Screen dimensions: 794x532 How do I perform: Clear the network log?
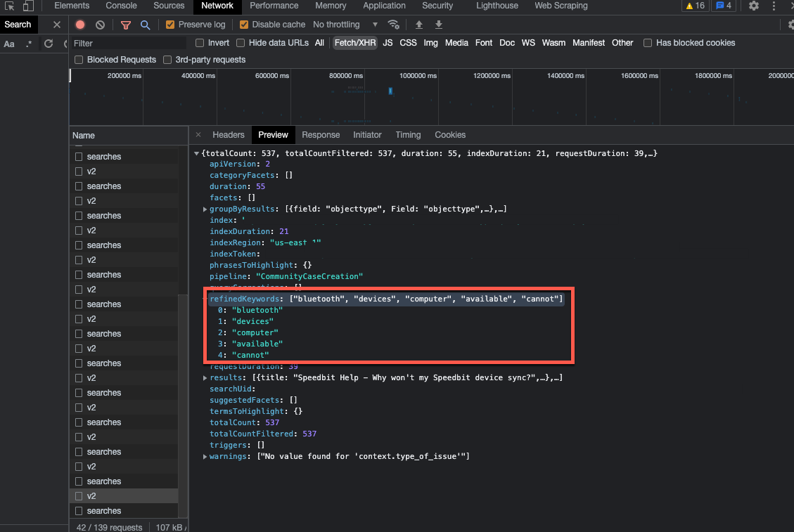click(x=100, y=25)
